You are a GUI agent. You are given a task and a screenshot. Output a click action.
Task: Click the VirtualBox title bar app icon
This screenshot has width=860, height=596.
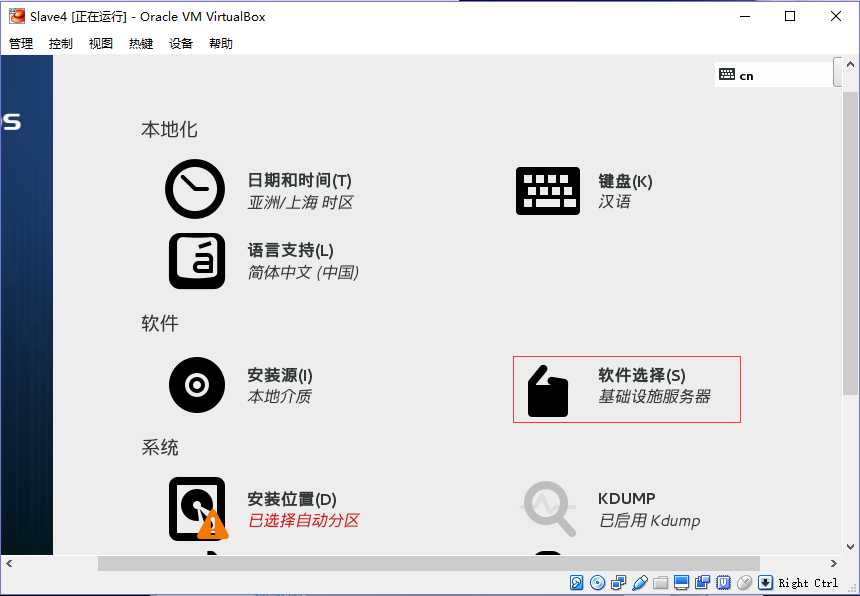[16, 16]
